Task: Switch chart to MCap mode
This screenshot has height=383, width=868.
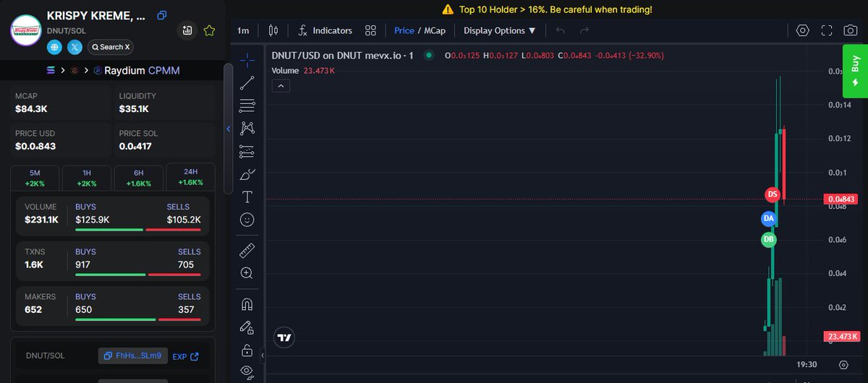Action: (435, 30)
